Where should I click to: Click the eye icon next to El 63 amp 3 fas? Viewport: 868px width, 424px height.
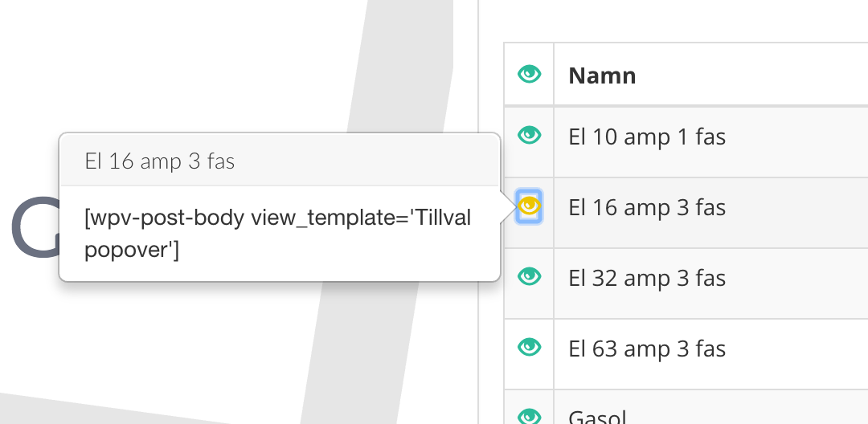pos(529,347)
